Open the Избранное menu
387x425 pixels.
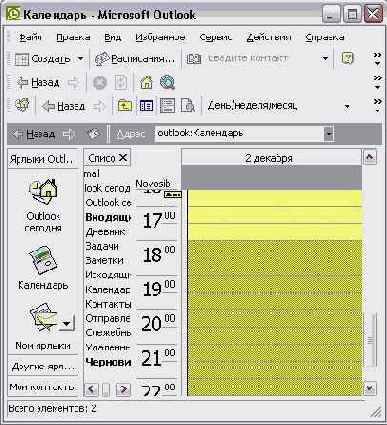point(160,37)
